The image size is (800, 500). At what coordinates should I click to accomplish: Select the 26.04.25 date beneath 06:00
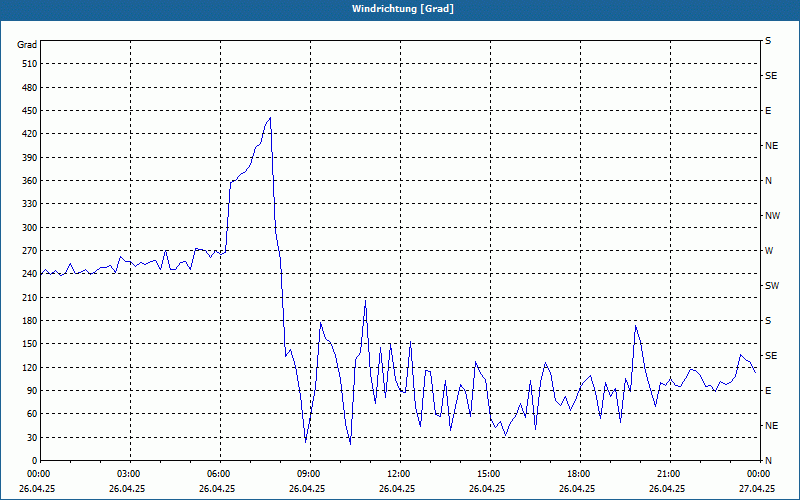[x=217, y=488]
